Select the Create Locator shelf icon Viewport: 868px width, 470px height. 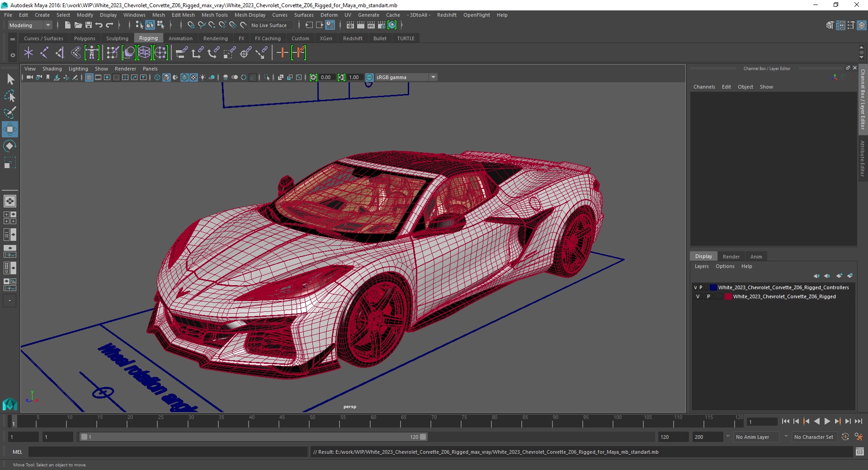[28, 53]
